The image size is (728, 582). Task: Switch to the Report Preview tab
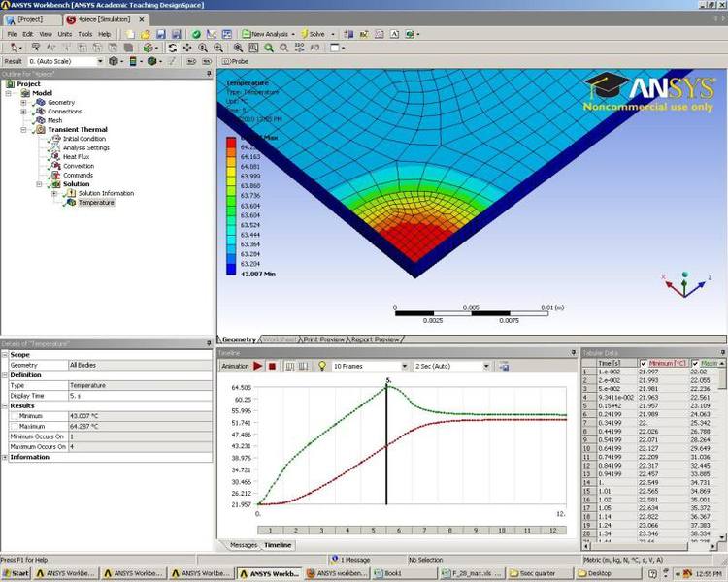375,339
